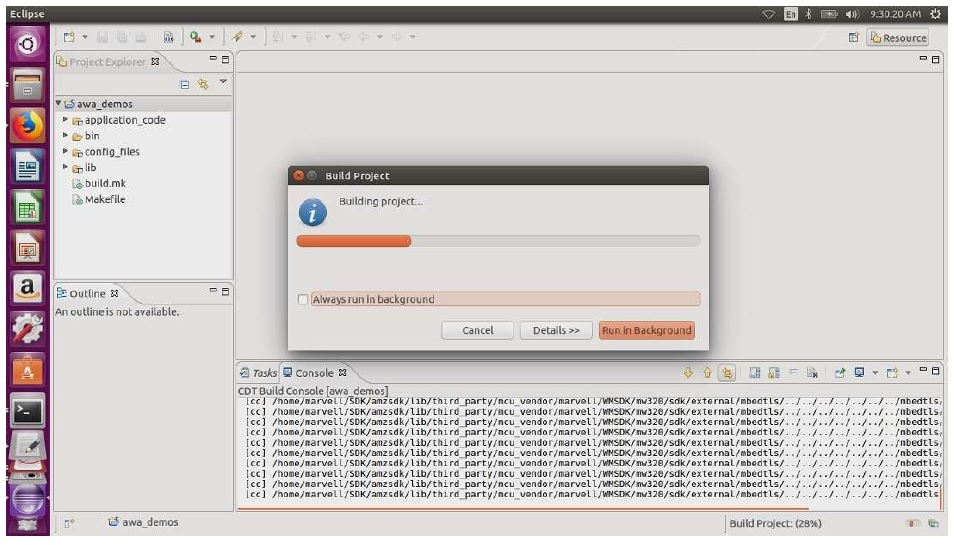Viewport: 954px width, 545px height.
Task: Click the Run in Background button
Action: (646, 330)
